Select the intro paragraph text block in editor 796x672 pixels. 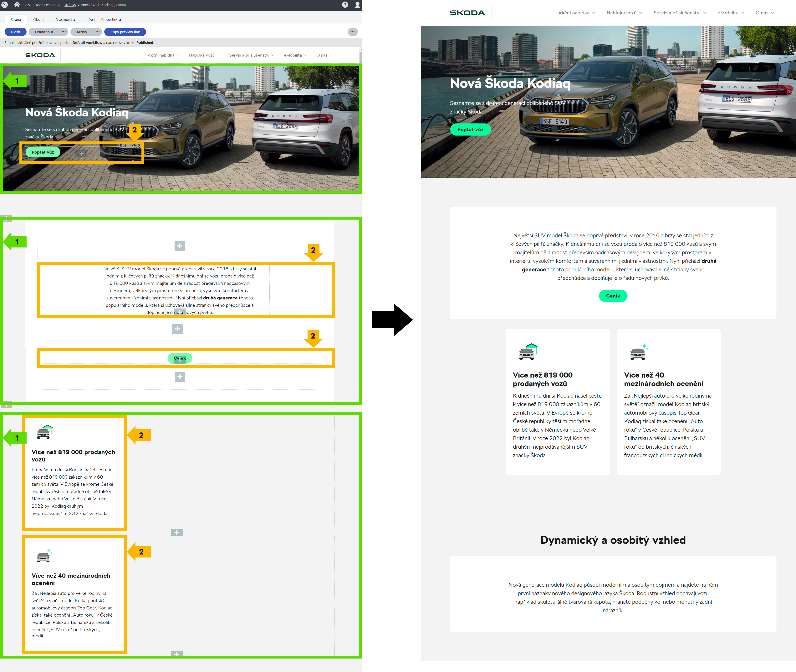click(180, 290)
